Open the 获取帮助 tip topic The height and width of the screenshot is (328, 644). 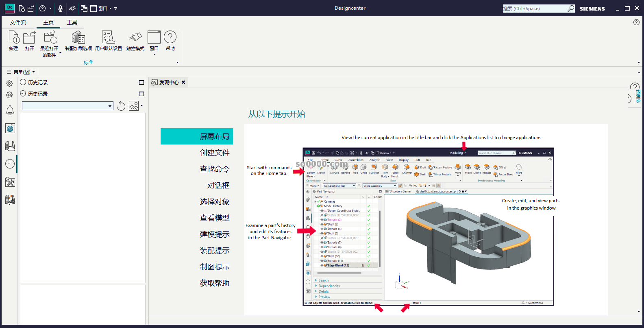tap(215, 283)
